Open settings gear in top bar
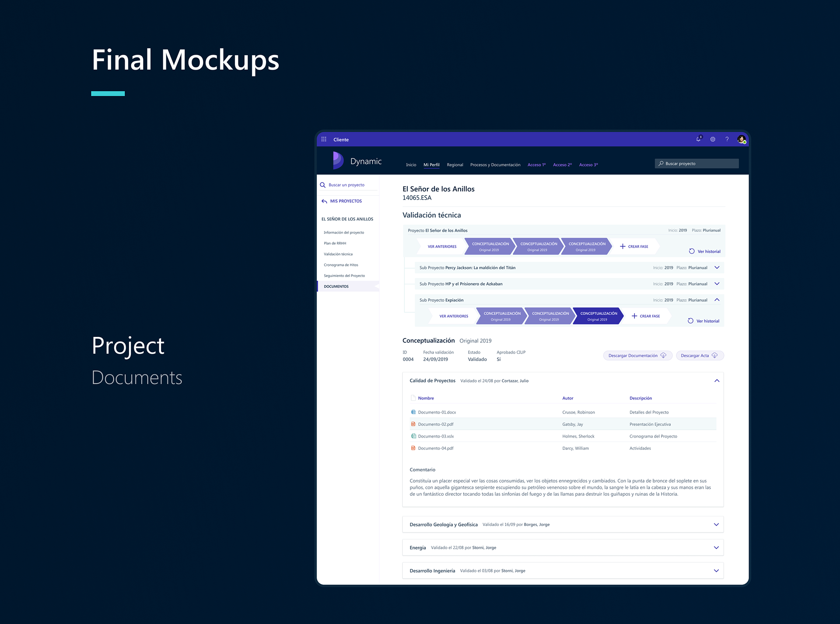Screen dimensions: 840x624 713,139
